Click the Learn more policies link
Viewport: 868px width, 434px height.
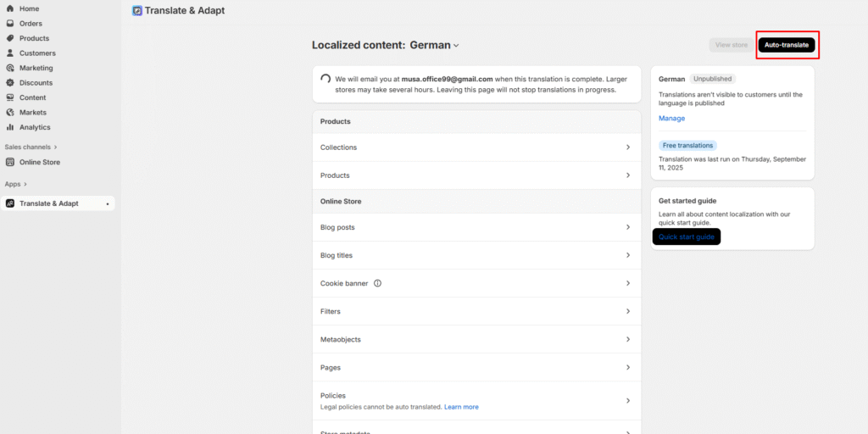(x=461, y=407)
